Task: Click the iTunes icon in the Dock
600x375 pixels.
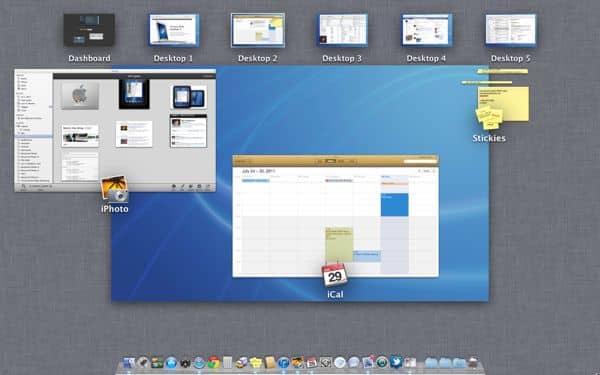Action: (x=283, y=362)
